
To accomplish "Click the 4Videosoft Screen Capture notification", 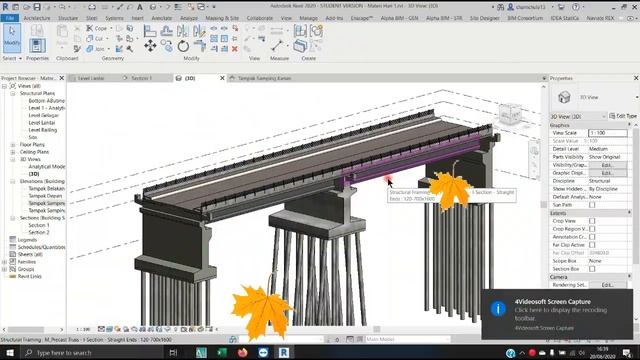I will [557, 314].
